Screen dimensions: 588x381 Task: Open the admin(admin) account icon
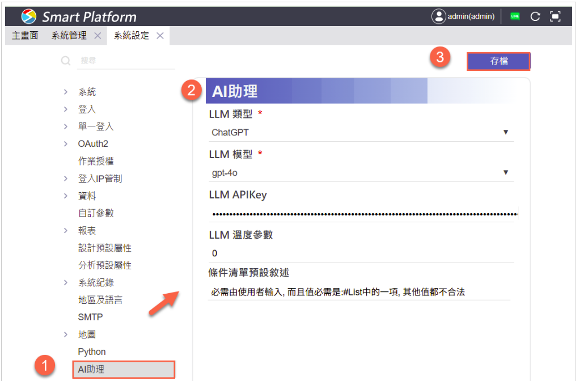tap(439, 16)
